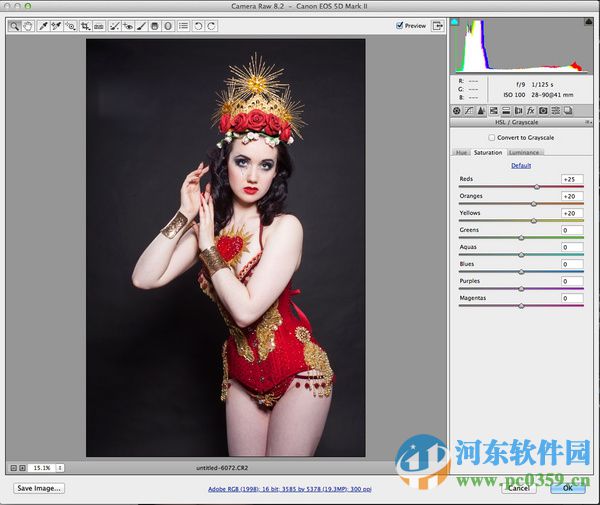
Task: Click the Magentas saturation slider handle
Action: [x=521, y=306]
